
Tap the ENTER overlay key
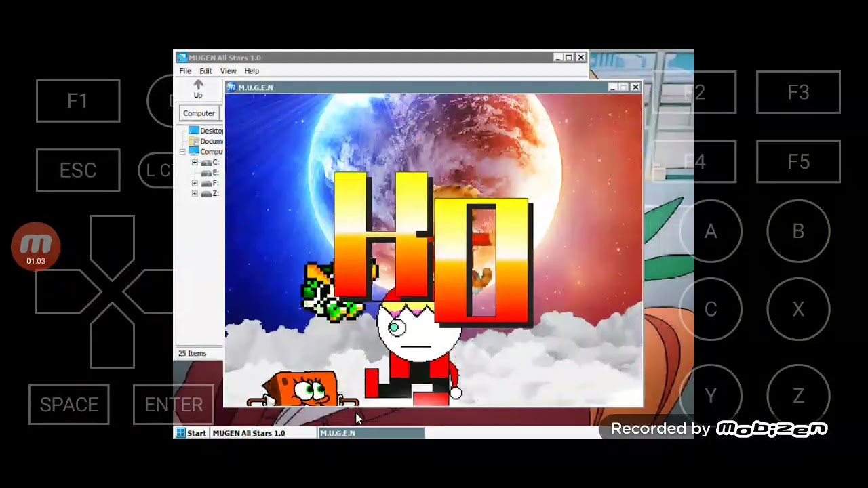click(174, 405)
